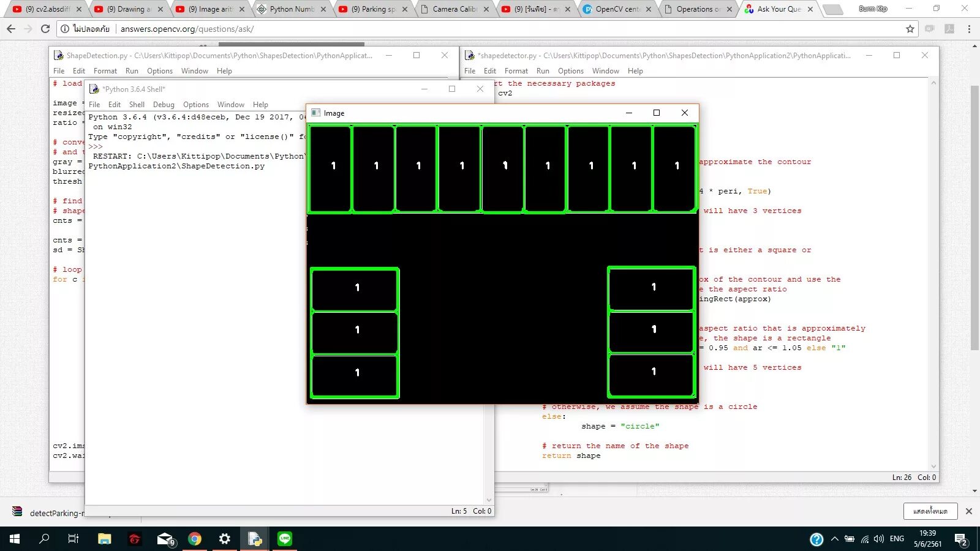The image size is (980, 551).
Task: Click 'Ln: 26 Col: 0' status in shapedetector.py
Action: point(914,477)
